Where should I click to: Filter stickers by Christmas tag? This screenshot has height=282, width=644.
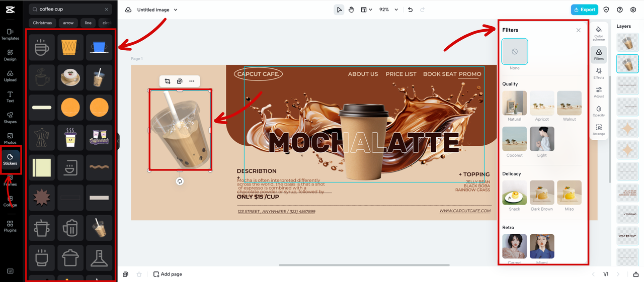tap(42, 23)
